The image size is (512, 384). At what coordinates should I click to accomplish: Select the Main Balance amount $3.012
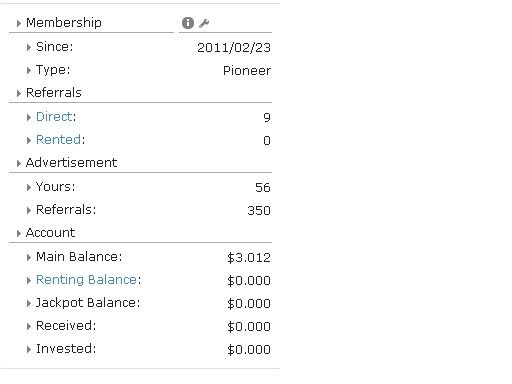pyautogui.click(x=249, y=258)
